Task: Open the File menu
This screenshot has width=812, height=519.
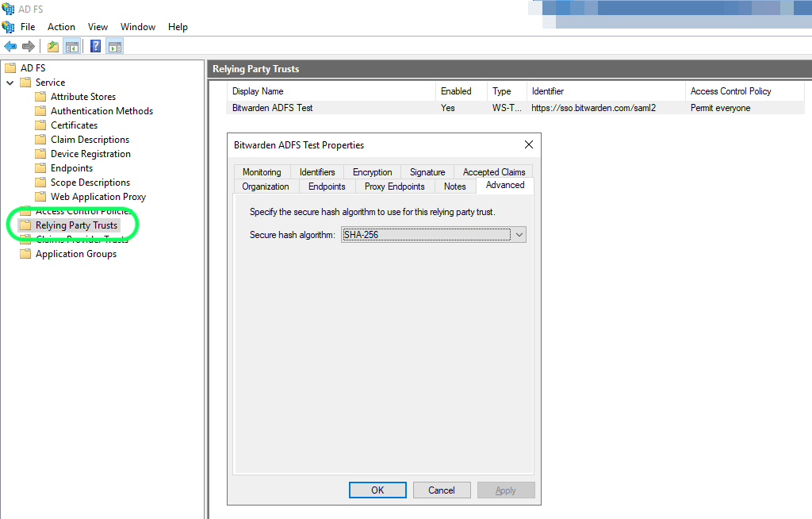Action: (x=28, y=27)
